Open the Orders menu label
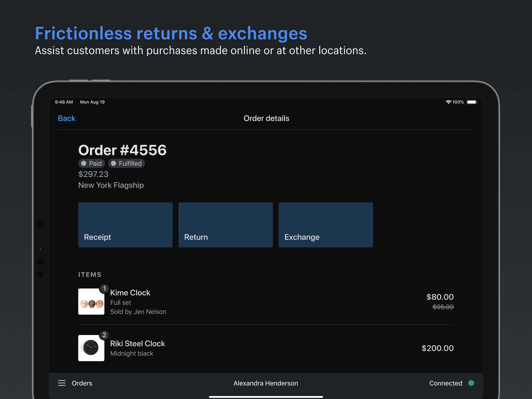 coord(82,383)
